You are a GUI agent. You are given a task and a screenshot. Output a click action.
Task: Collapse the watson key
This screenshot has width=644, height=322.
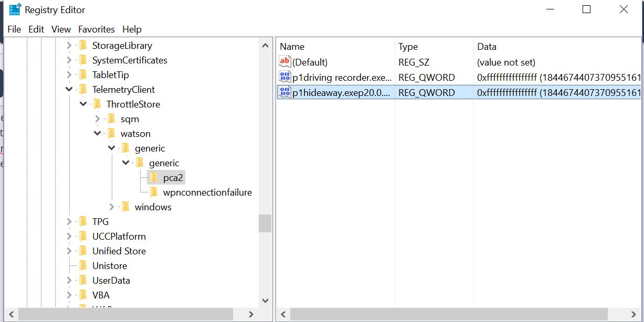point(97,134)
